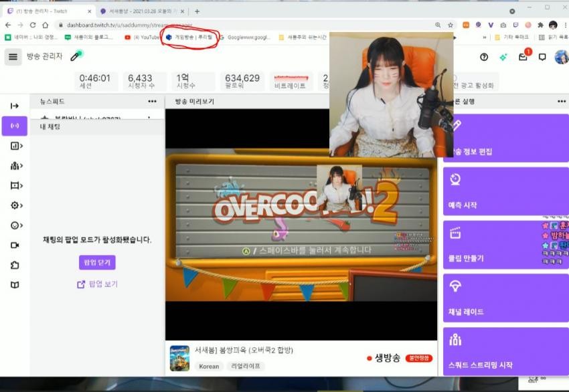569x392 pixels.
Task: Click the 클립 만들기 quick action
Action: point(506,245)
